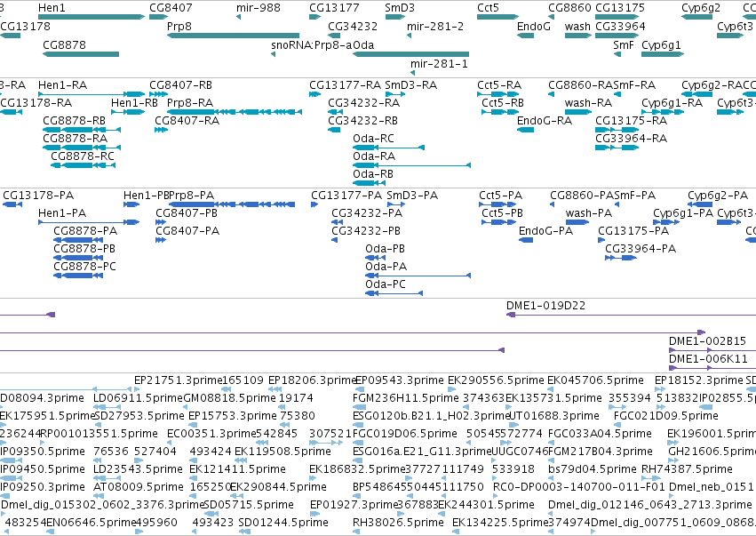Click the wash-PA protein label
Image resolution: width=756 pixels, height=536 pixels.
(589, 213)
